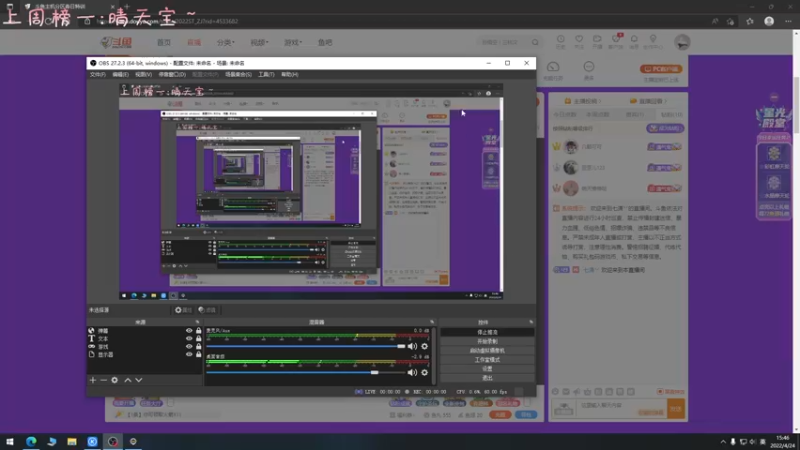Move selected source up with arrow

click(128, 380)
